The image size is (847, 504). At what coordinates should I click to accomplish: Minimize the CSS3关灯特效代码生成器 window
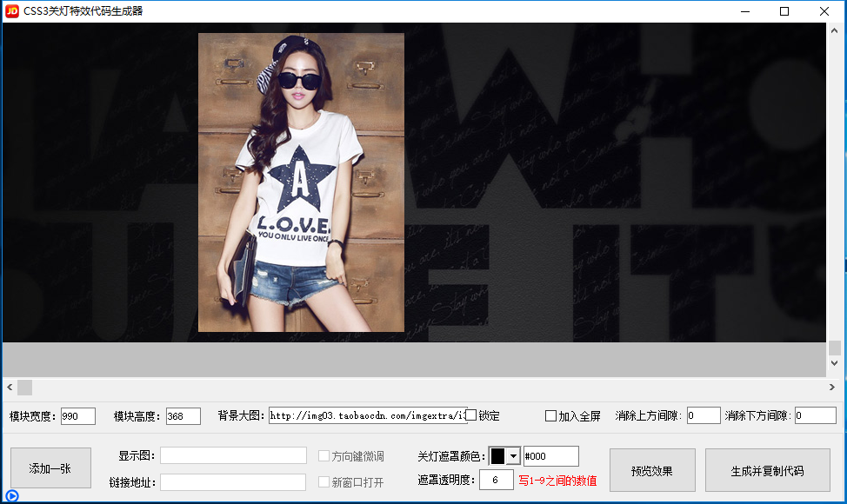(x=745, y=11)
